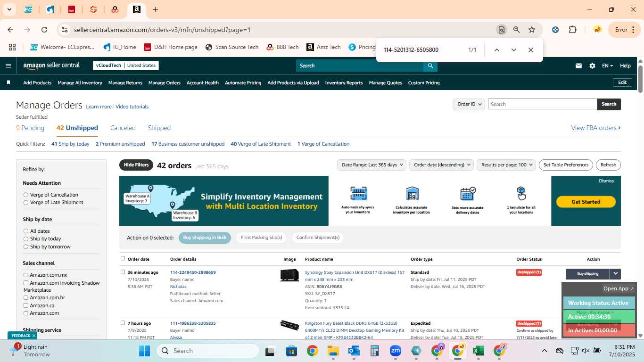The height and width of the screenshot is (362, 644).
Task: Go to next find-in-page match
Action: (x=514, y=50)
